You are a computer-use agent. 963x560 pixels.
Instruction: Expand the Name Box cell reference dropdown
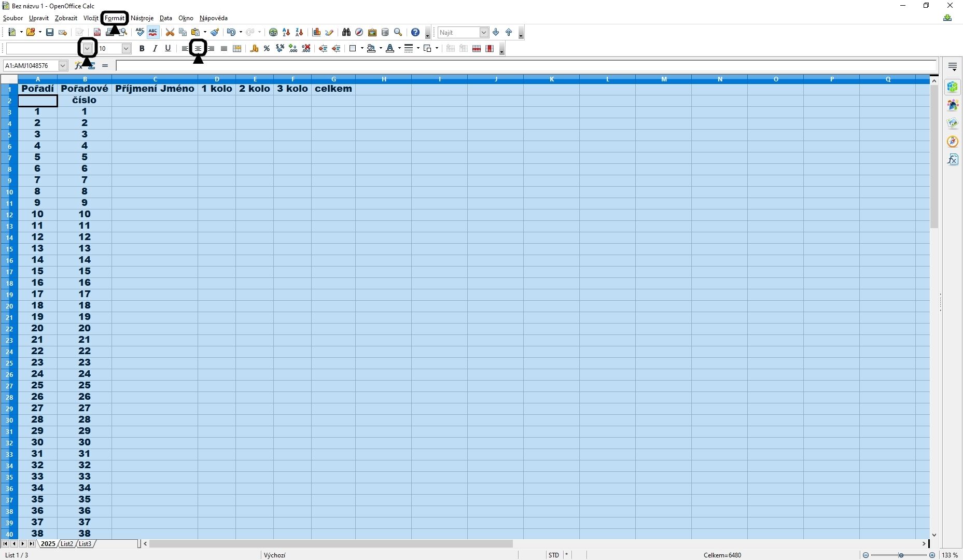coord(63,66)
